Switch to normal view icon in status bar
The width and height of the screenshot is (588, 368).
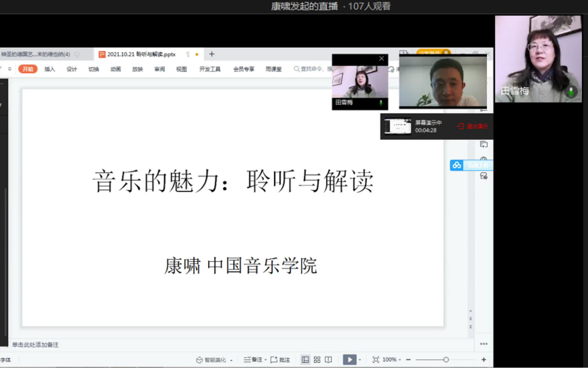pos(305,360)
